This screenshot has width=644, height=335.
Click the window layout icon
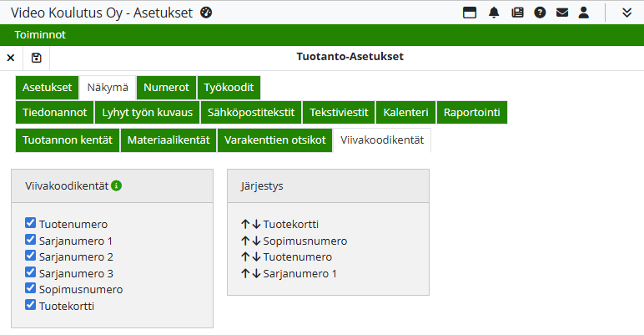tap(470, 13)
